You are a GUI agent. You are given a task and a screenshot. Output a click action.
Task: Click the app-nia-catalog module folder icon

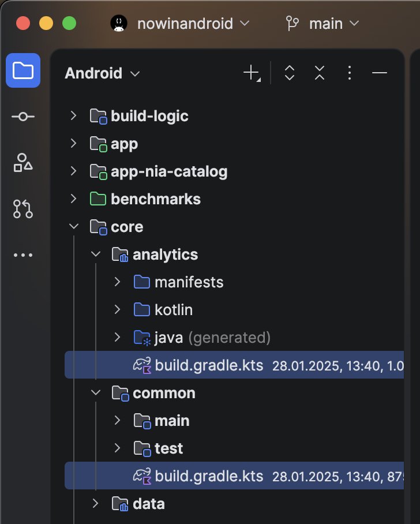pyautogui.click(x=98, y=172)
